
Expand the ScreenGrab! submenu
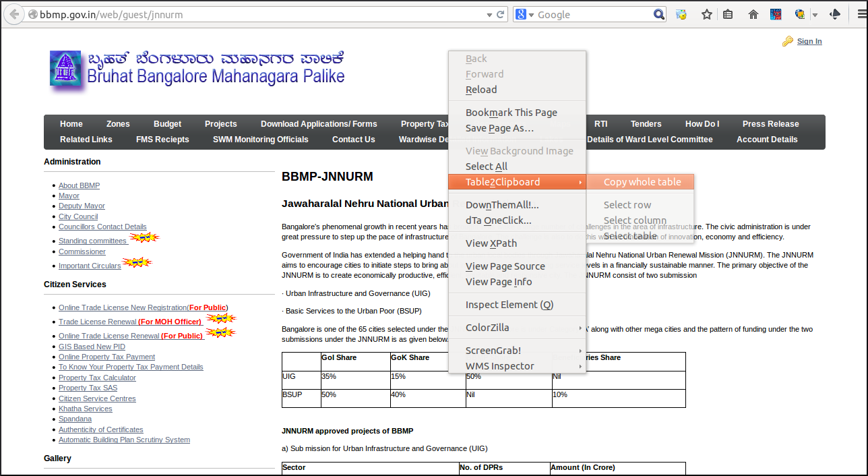pos(518,351)
